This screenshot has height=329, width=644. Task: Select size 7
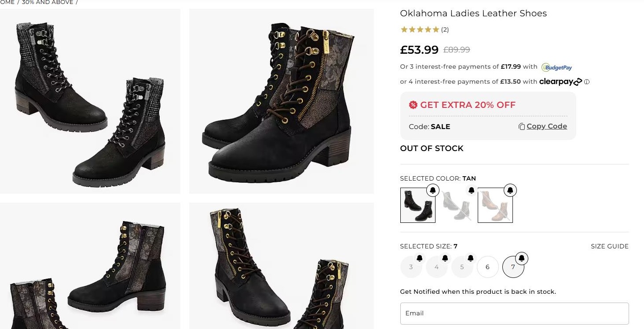coord(512,267)
